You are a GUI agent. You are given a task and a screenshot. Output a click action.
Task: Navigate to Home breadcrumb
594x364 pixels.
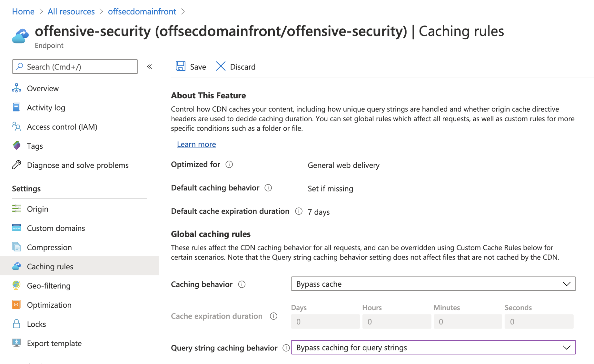[23, 11]
